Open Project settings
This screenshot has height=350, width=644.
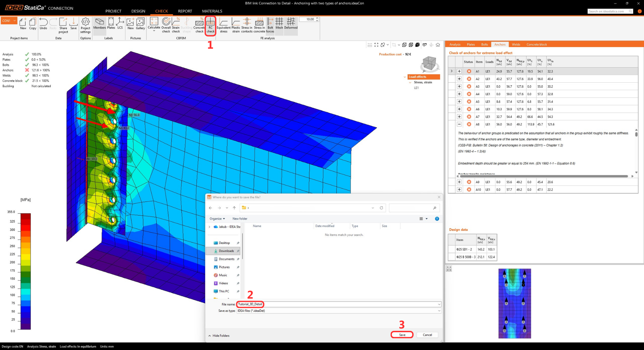point(86,25)
